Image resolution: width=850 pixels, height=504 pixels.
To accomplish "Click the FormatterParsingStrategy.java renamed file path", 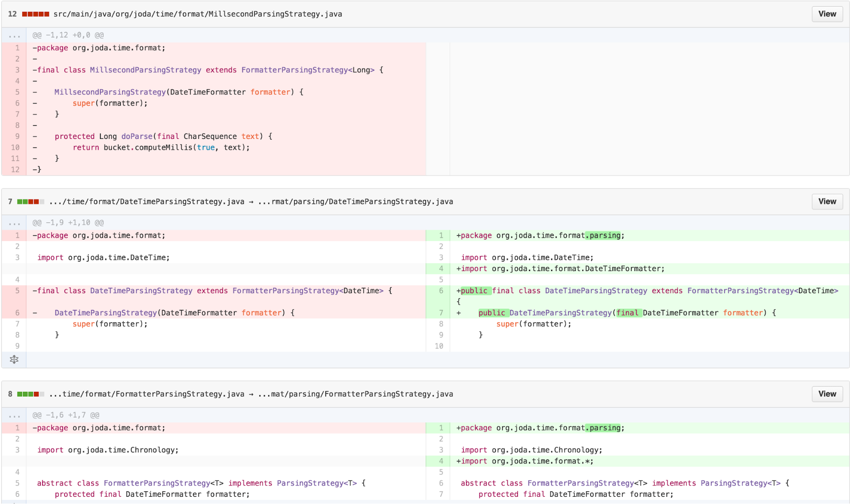I will point(251,394).
